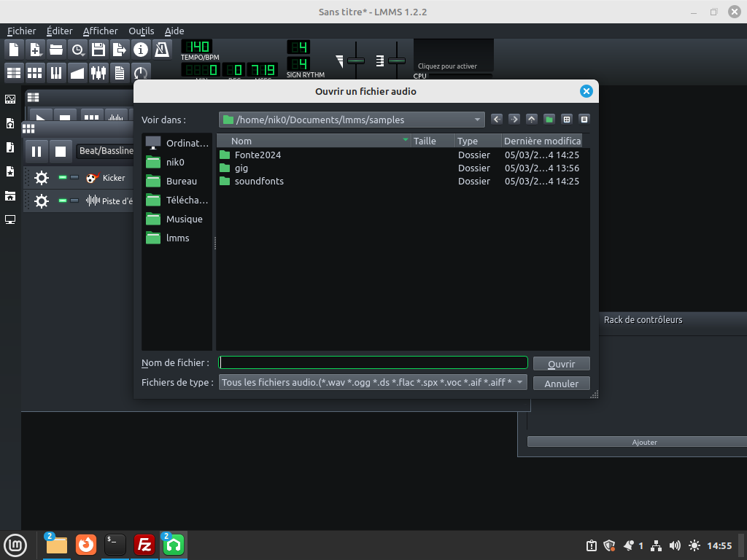Open the Kicker track gear menu

pyautogui.click(x=42, y=178)
